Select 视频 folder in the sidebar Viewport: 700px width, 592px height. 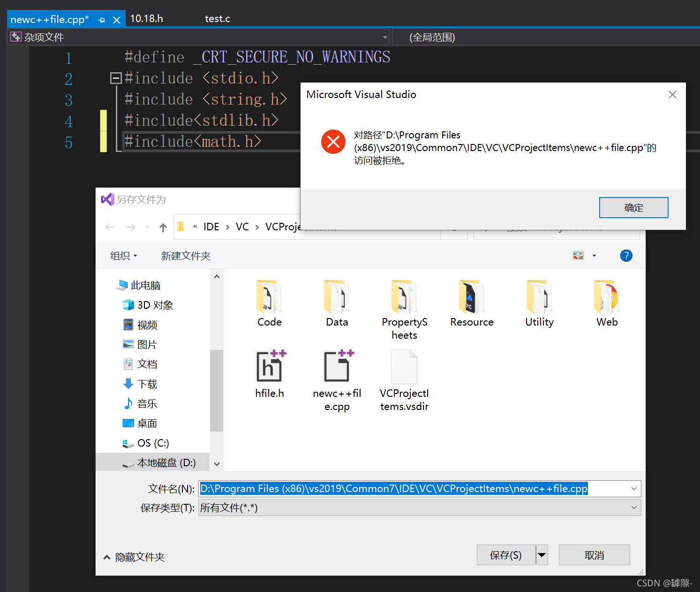[x=140, y=325]
